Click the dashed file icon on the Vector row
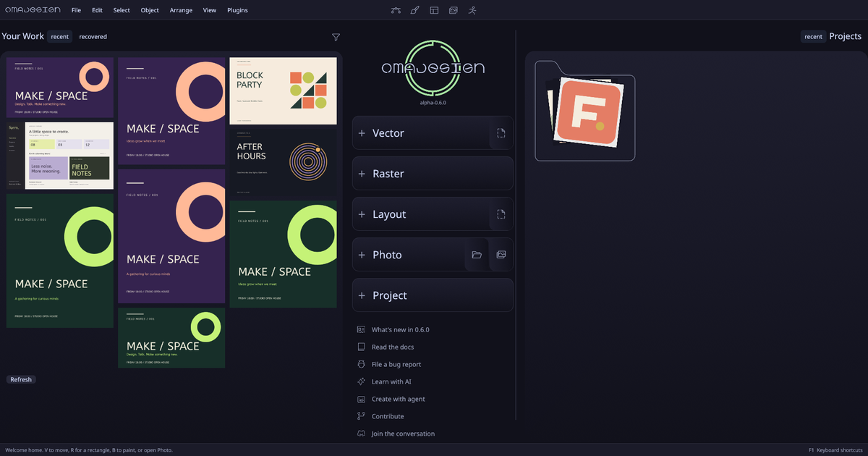This screenshot has width=868, height=456. (x=501, y=133)
